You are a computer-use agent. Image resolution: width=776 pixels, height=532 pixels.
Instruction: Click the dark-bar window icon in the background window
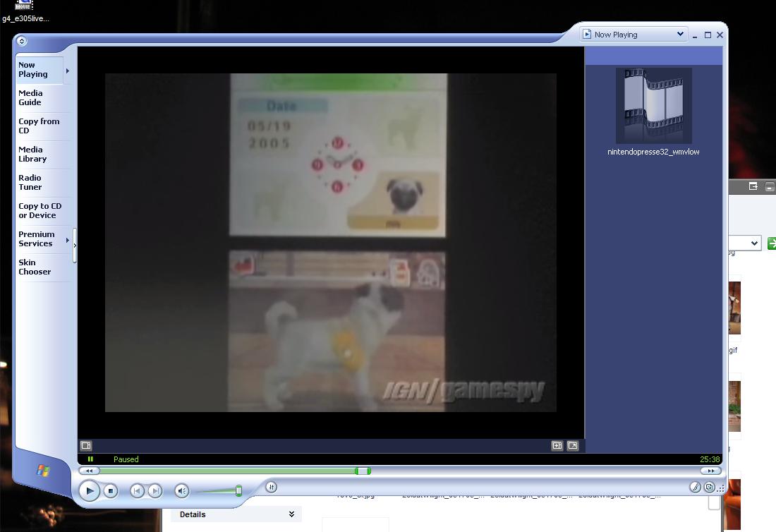[753, 186]
